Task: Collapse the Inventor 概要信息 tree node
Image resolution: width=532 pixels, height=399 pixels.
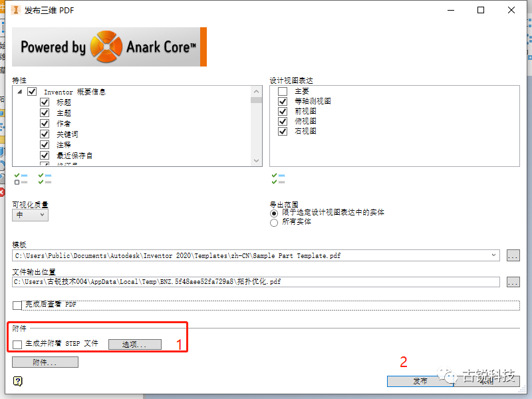Action: (20, 92)
